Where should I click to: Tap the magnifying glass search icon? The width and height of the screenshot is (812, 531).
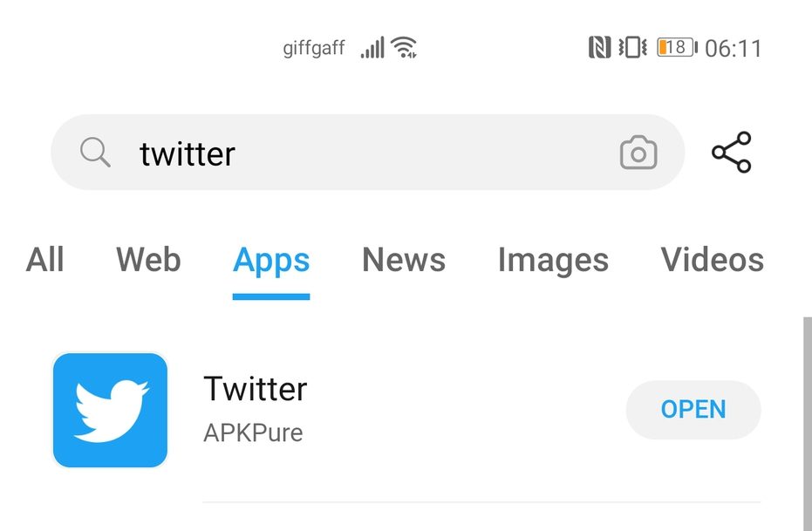[x=95, y=153]
